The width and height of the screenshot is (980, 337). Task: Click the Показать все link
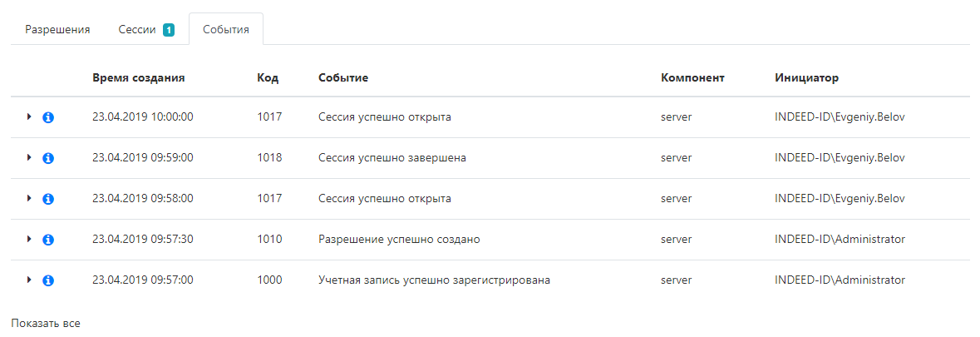tap(46, 322)
